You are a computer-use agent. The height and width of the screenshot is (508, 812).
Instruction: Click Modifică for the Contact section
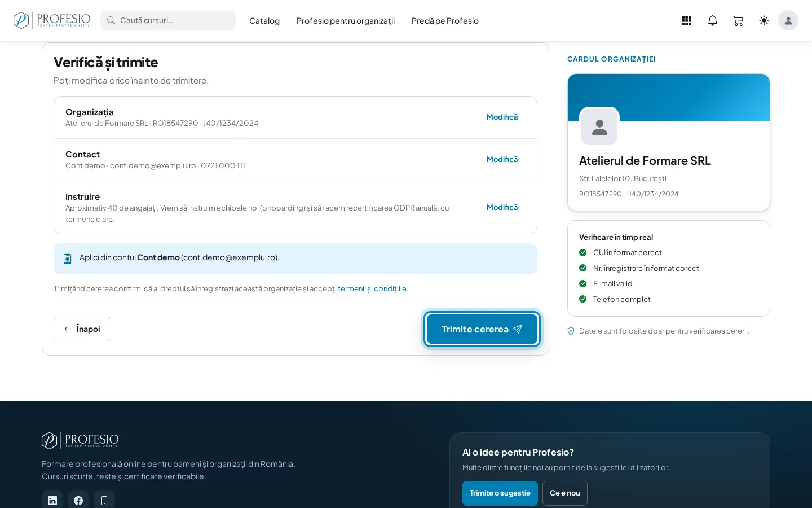tap(502, 159)
